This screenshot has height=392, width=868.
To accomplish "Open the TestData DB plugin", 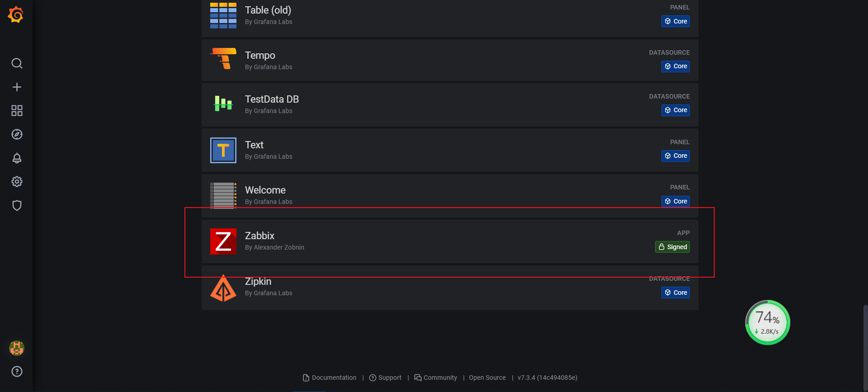I will tap(272, 99).
